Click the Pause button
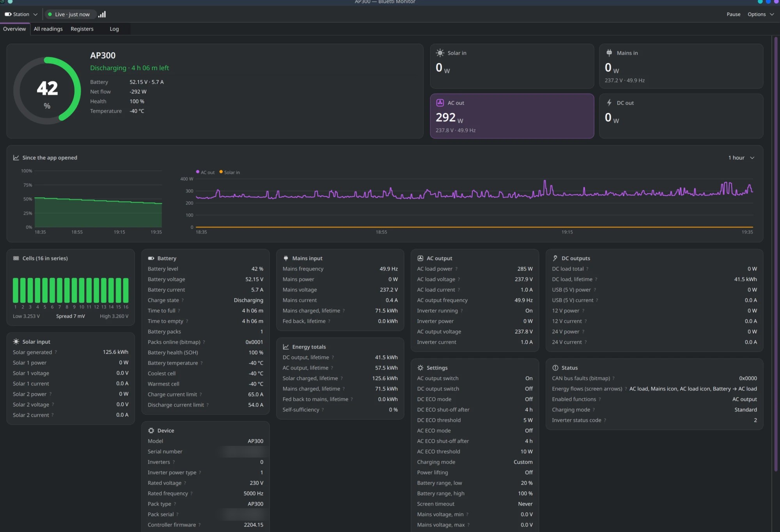This screenshot has width=780, height=532. [x=733, y=14]
